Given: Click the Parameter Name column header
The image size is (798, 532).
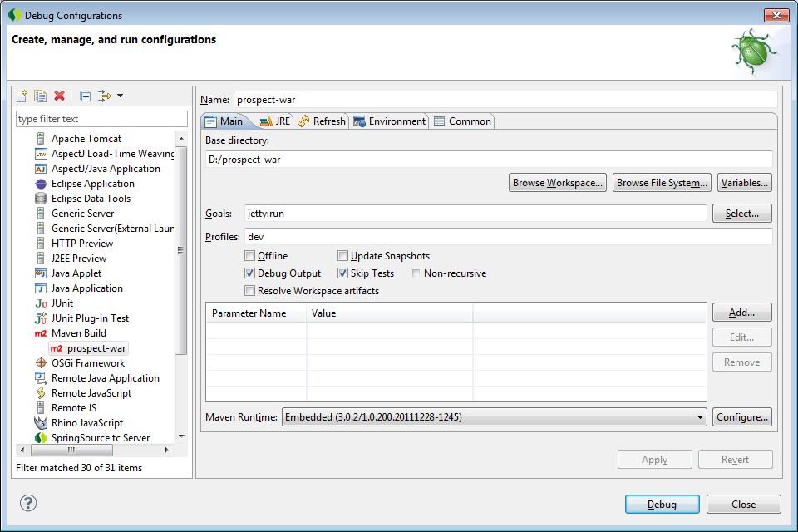Looking at the screenshot, I should (x=257, y=313).
